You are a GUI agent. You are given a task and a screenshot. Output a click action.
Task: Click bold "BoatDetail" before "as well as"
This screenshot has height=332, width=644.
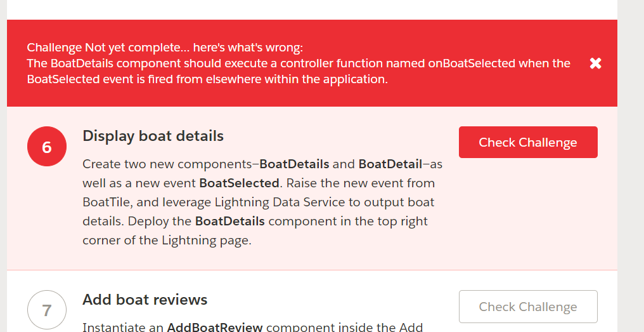[390, 164]
